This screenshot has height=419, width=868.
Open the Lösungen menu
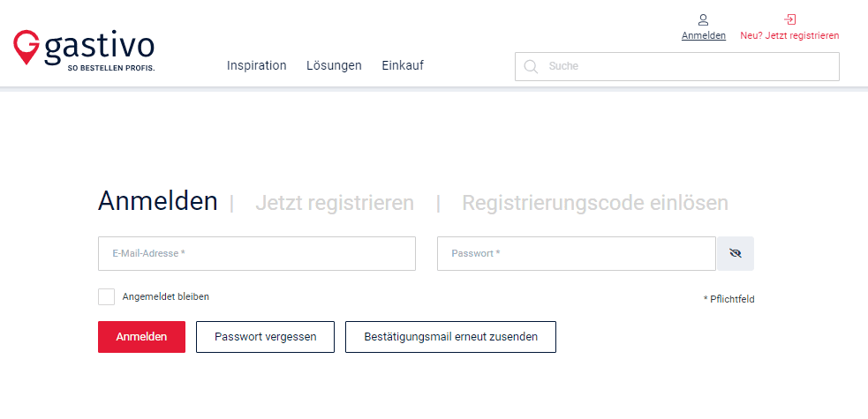tap(334, 66)
